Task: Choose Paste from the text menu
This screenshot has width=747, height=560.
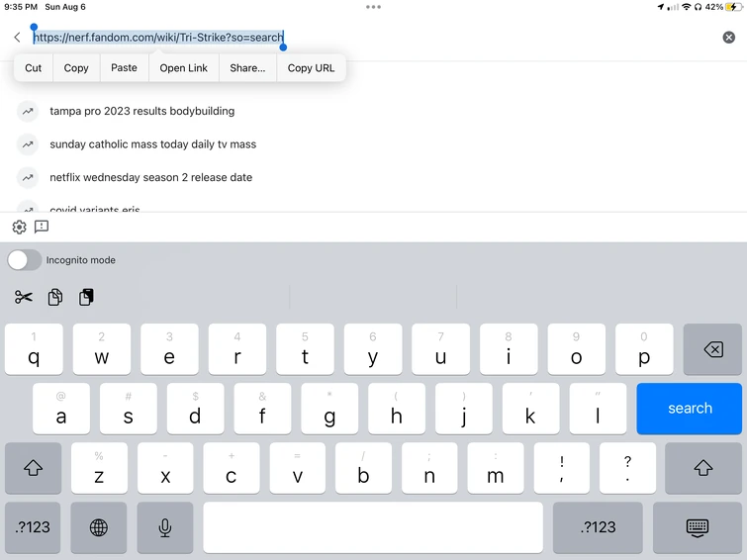Action: point(124,68)
